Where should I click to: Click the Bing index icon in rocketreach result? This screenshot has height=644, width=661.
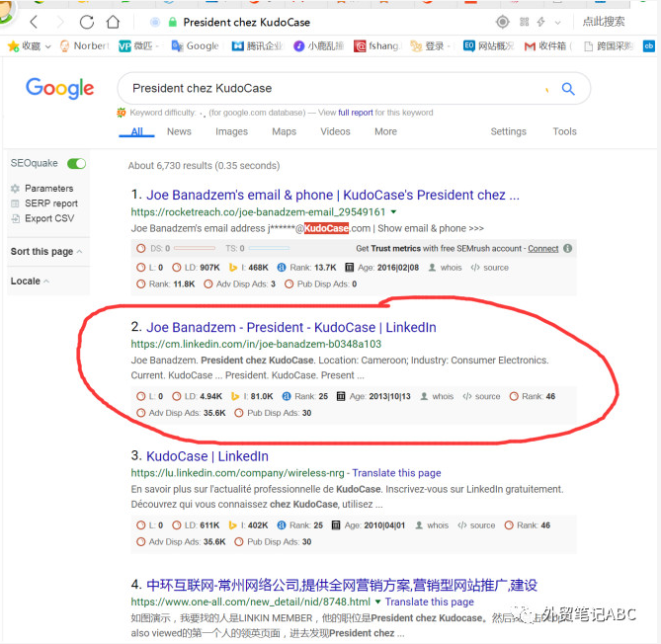pos(233,268)
